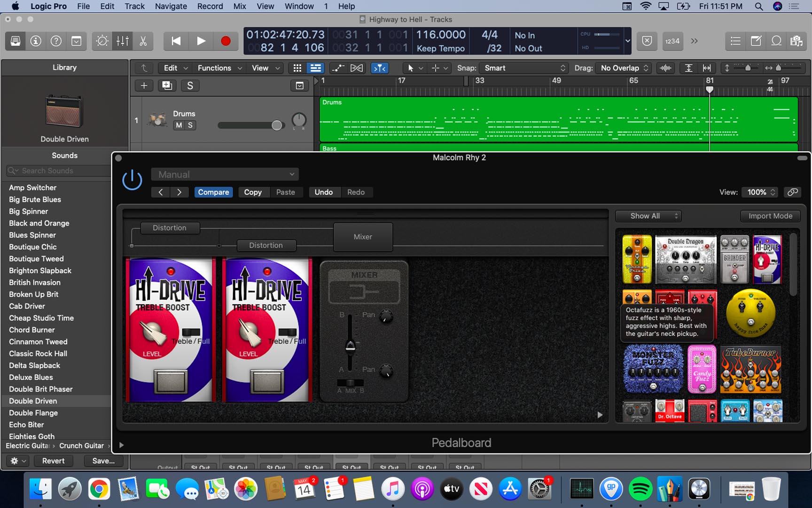Select the Grinder pedal thumbnail
The image size is (812, 508).
pos(734,259)
